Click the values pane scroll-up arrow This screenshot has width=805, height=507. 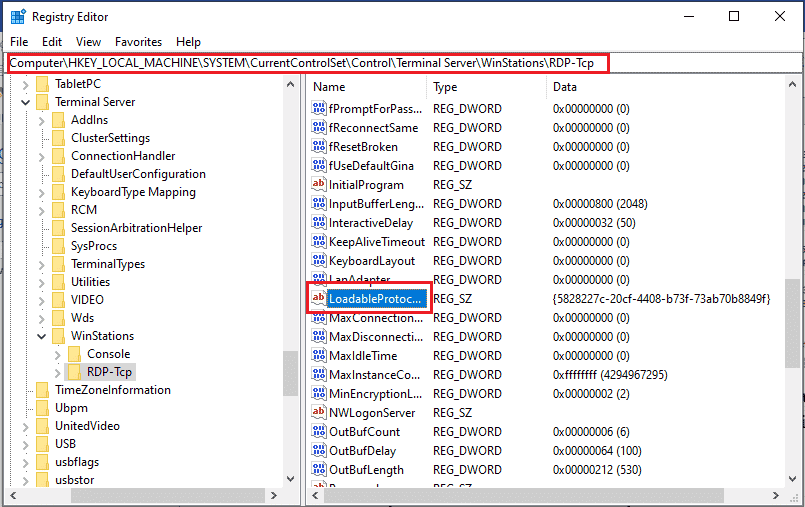[x=792, y=84]
